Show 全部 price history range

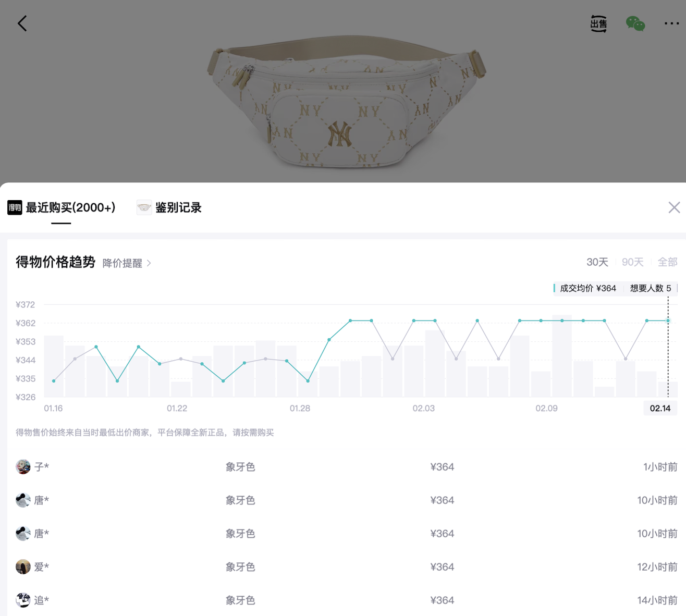667,262
